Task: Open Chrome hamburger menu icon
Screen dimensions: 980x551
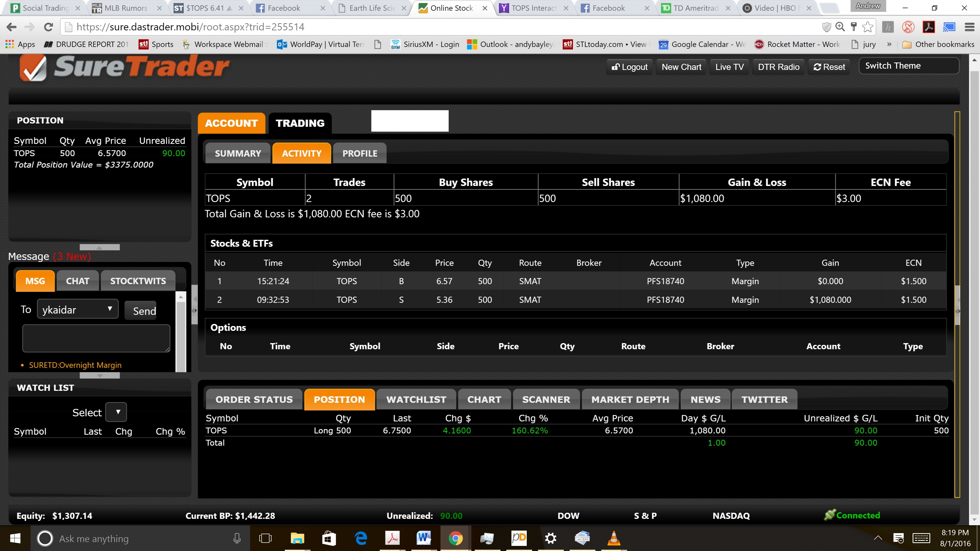Action: point(969,27)
